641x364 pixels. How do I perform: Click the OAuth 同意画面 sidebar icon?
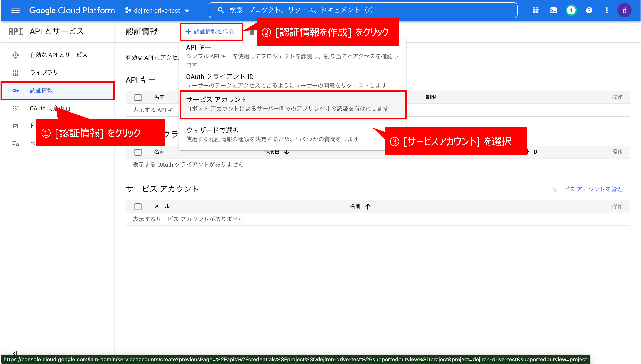[15, 108]
